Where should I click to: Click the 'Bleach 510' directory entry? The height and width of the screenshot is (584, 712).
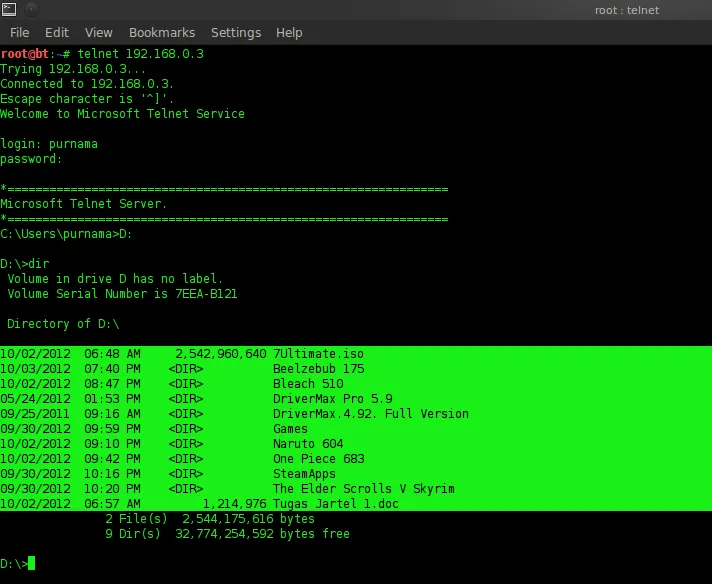tap(308, 384)
